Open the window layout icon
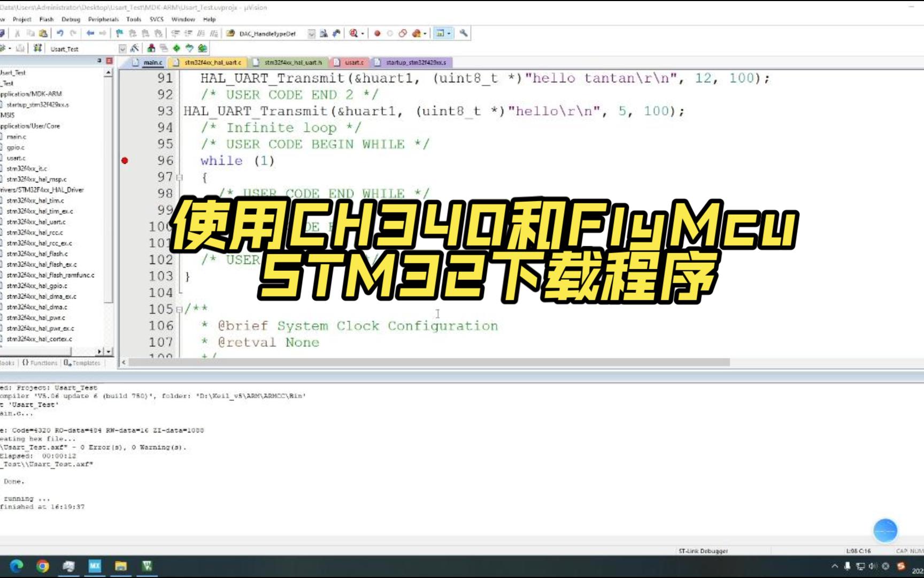This screenshot has width=924, height=578. pyautogui.click(x=440, y=33)
